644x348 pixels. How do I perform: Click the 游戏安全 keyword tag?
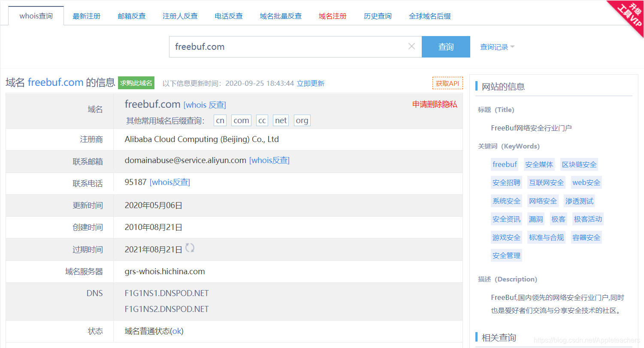506,237
